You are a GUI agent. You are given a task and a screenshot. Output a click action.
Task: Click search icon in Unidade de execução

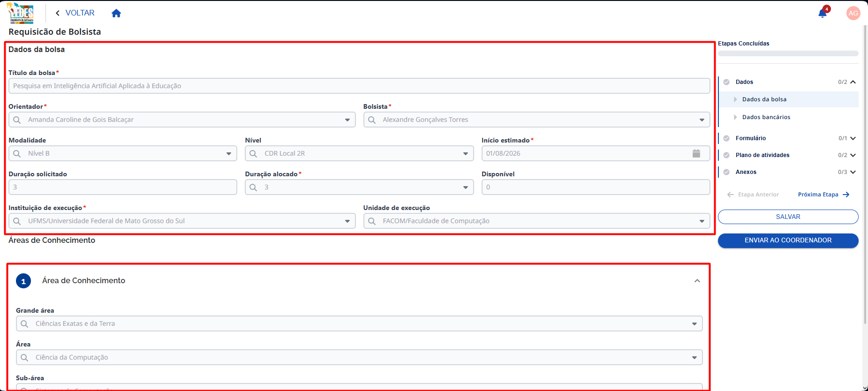(x=372, y=221)
